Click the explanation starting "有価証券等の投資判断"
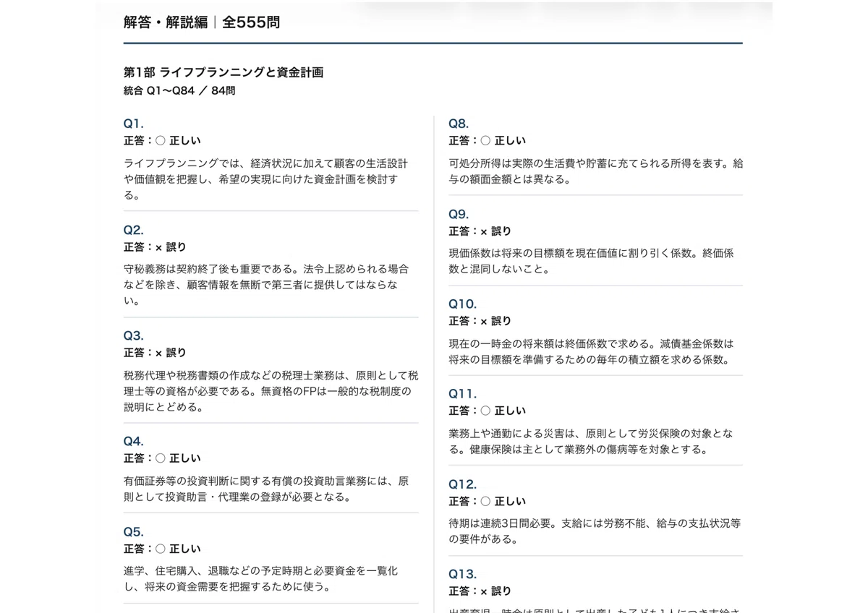Viewport: 868px width, 613px height. (x=266, y=489)
